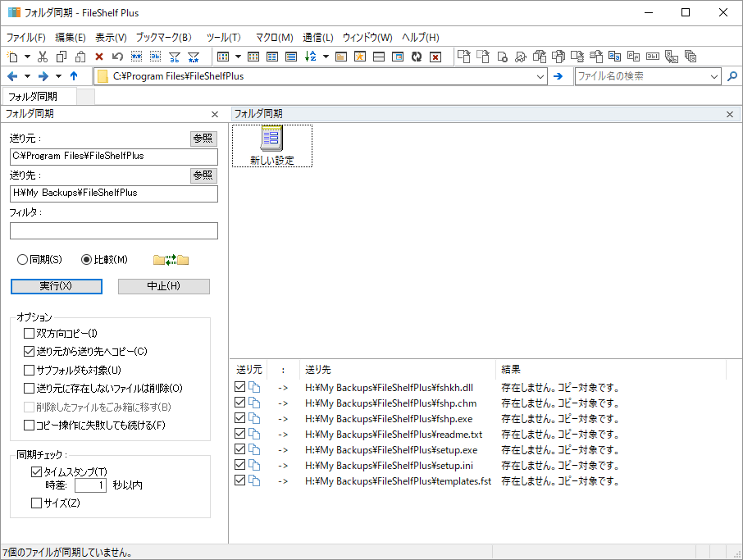Enable コピー操作に失敗しても続ける(F)

(x=29, y=426)
